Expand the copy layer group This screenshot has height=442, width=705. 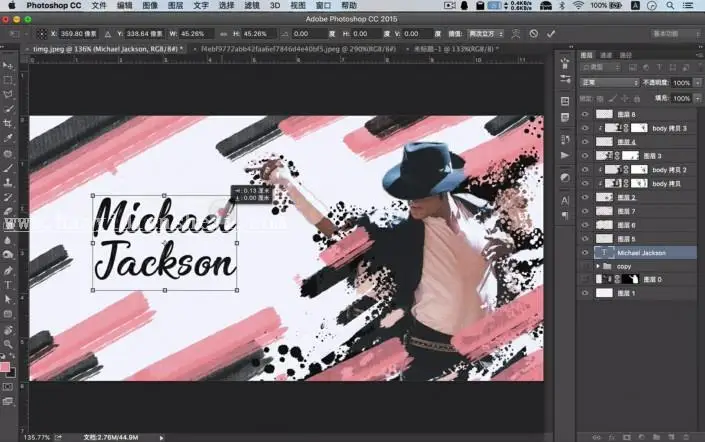tap(598, 266)
